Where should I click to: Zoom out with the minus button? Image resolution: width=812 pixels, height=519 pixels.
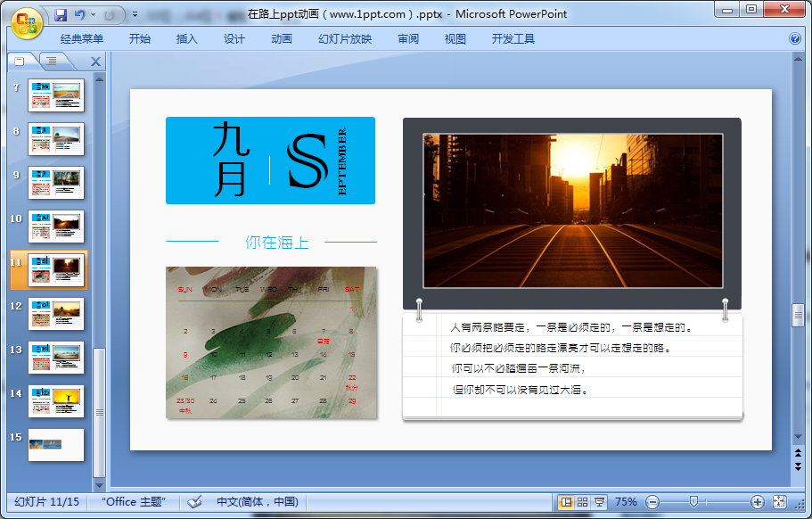[x=653, y=502]
